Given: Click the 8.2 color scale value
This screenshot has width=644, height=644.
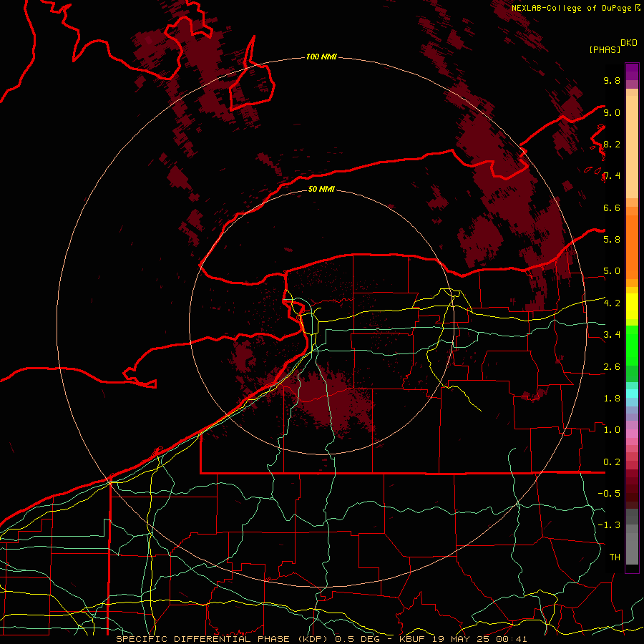Looking at the screenshot, I should 612,144.
